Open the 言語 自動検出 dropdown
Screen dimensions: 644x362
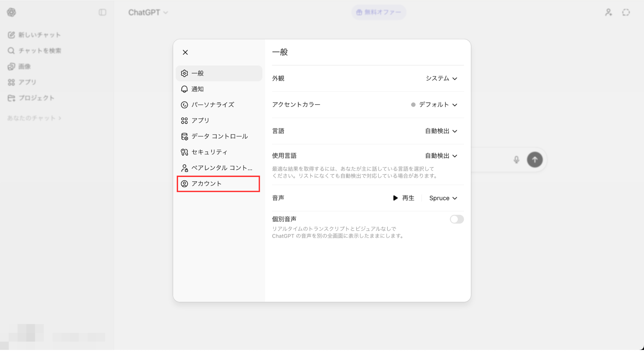point(441,131)
